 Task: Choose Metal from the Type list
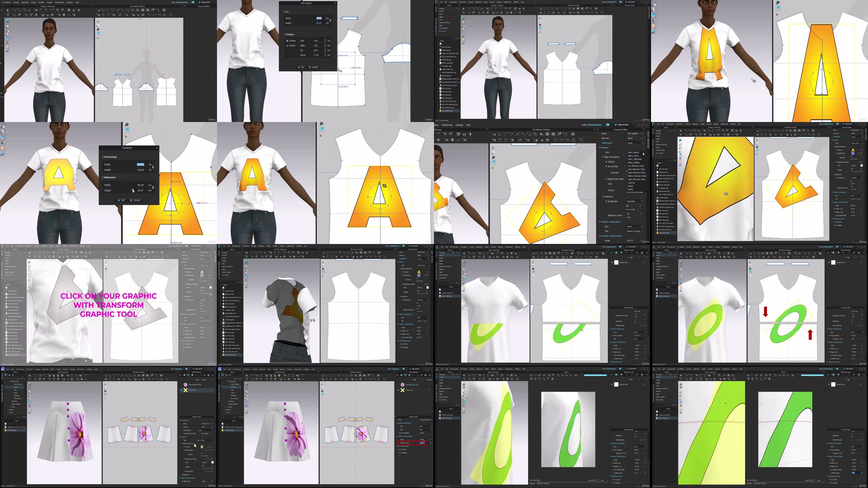pyautogui.click(x=630, y=186)
